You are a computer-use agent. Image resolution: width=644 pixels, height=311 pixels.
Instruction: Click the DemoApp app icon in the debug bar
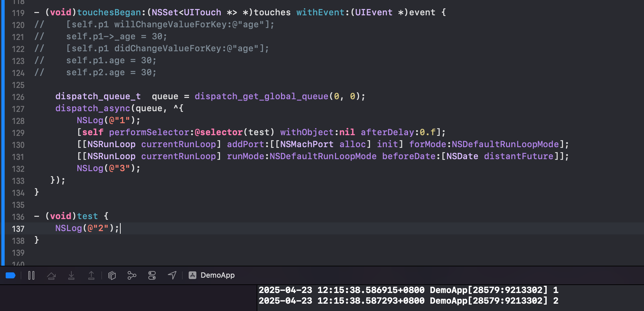(x=192, y=275)
